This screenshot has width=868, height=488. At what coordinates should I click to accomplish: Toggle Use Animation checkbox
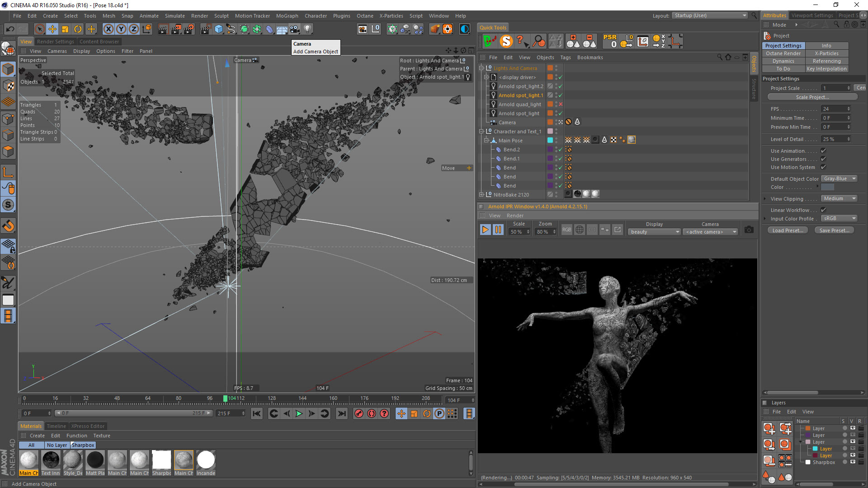coord(823,151)
